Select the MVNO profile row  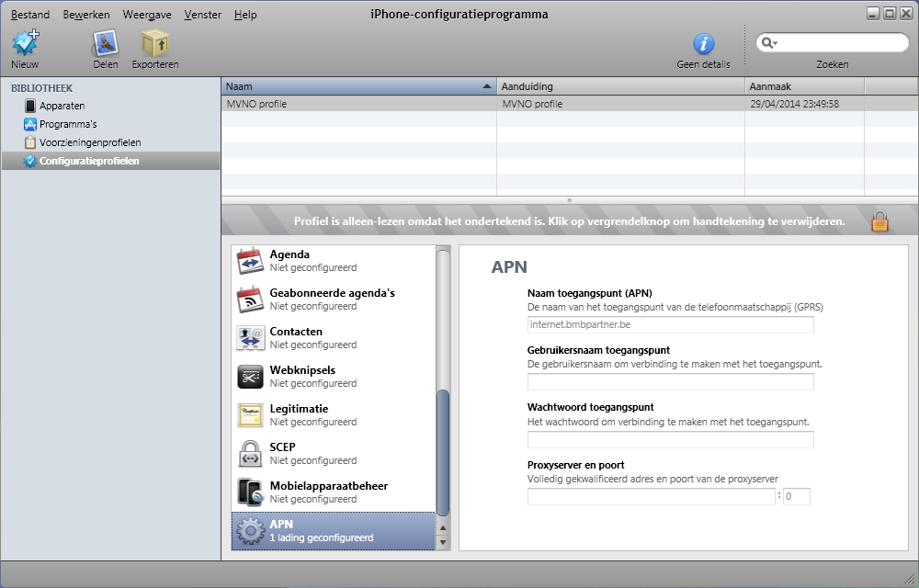coord(358,104)
